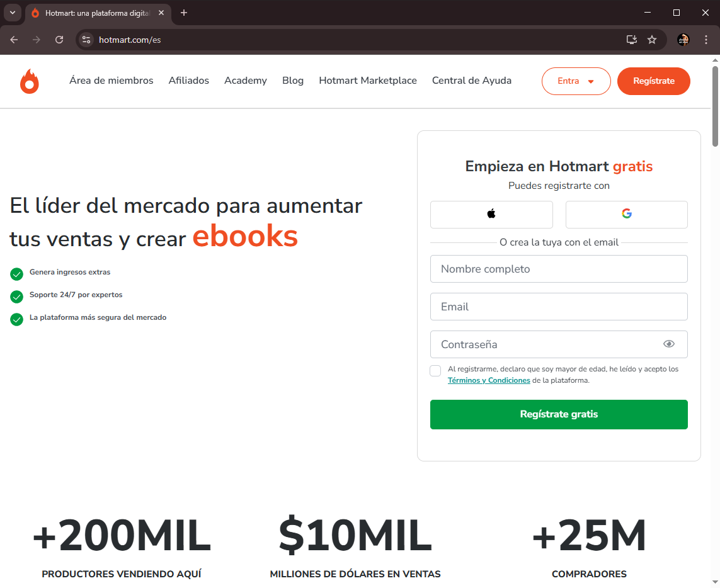Click the '+200MIL' statistic
The height and width of the screenshot is (588, 720).
pyautogui.click(x=122, y=535)
